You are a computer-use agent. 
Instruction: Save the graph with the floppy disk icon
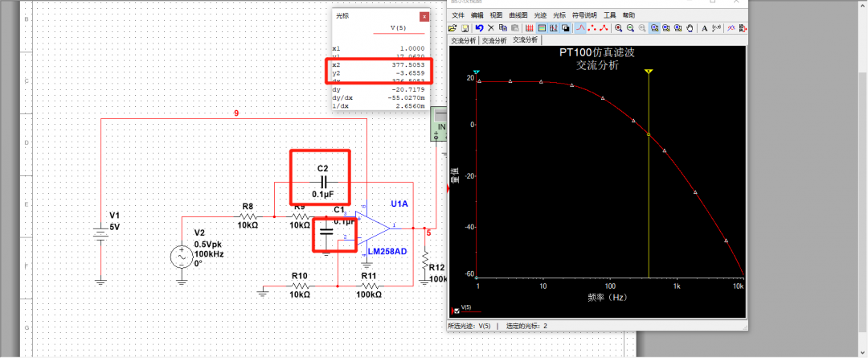[x=465, y=27]
